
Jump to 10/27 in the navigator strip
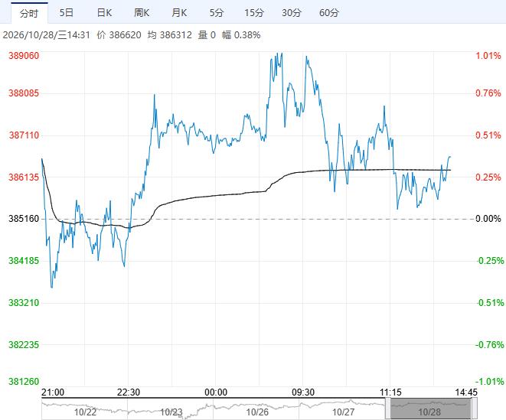pos(344,412)
